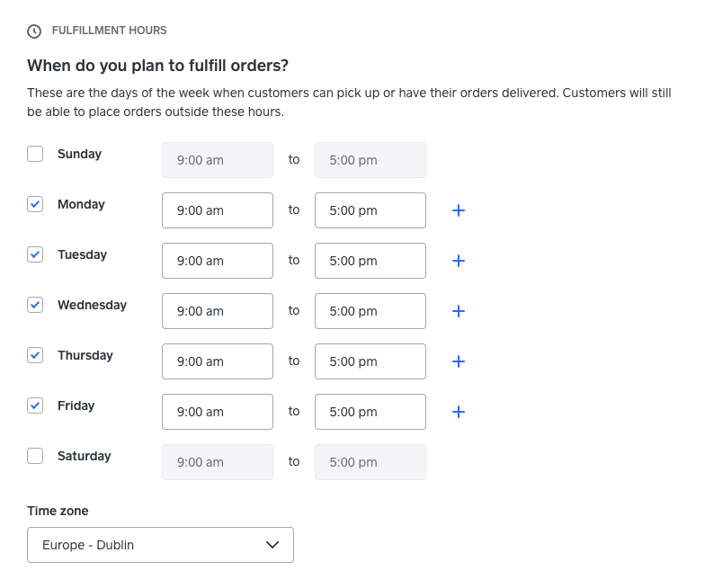The width and height of the screenshot is (714, 588).
Task: Add another time range for Tuesday
Action: tap(458, 261)
